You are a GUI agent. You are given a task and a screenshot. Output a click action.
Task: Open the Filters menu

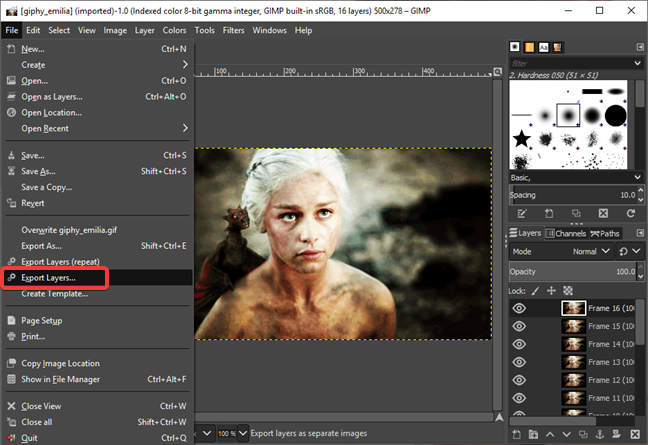233,31
